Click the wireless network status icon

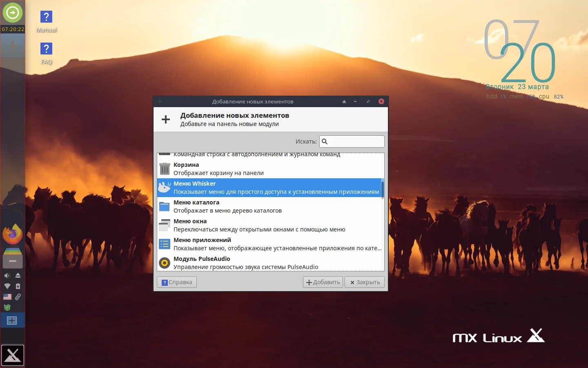pos(7,286)
